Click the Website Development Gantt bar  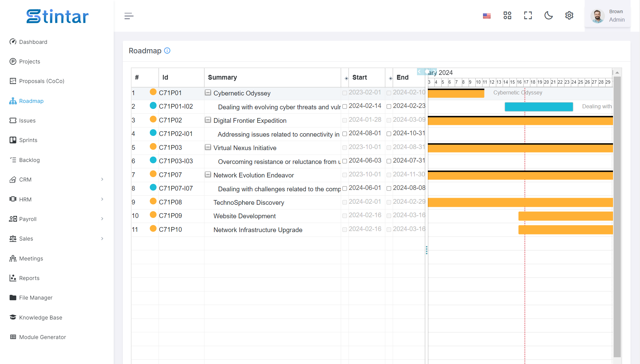tap(565, 216)
